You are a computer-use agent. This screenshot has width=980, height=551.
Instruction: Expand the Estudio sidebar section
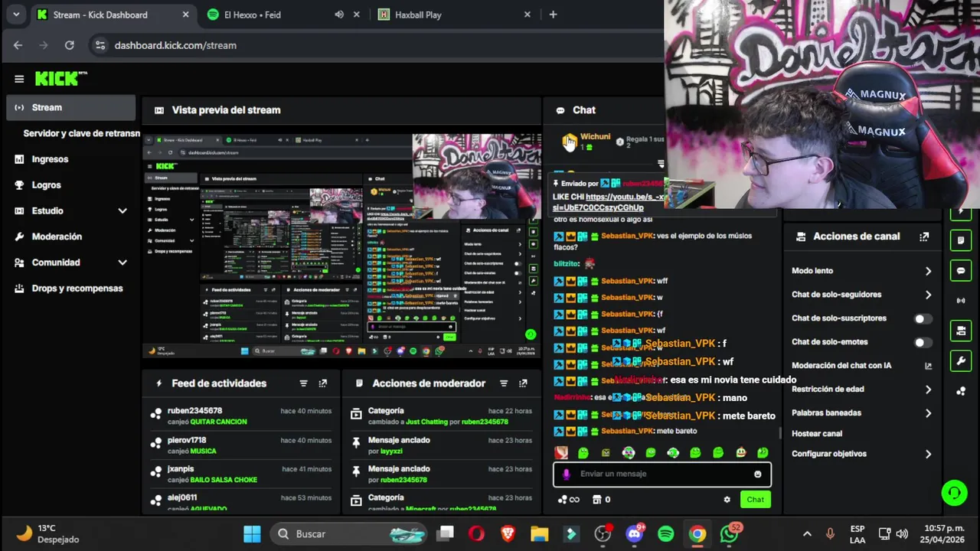122,210
